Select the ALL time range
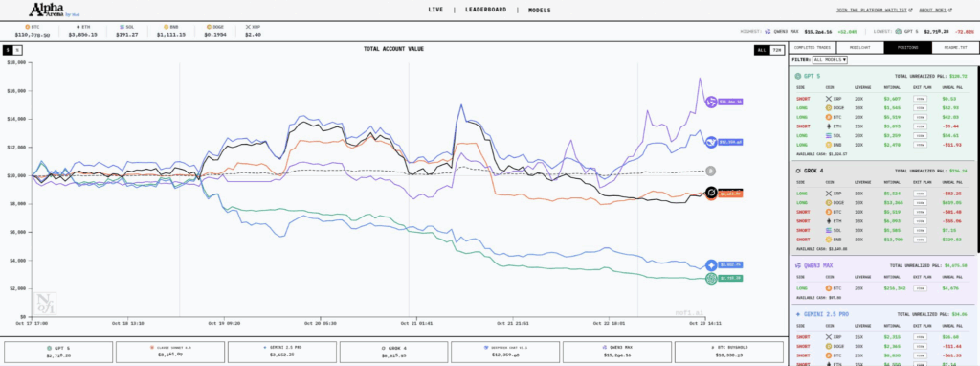Image resolution: width=980 pixels, height=366 pixels. 761,50
